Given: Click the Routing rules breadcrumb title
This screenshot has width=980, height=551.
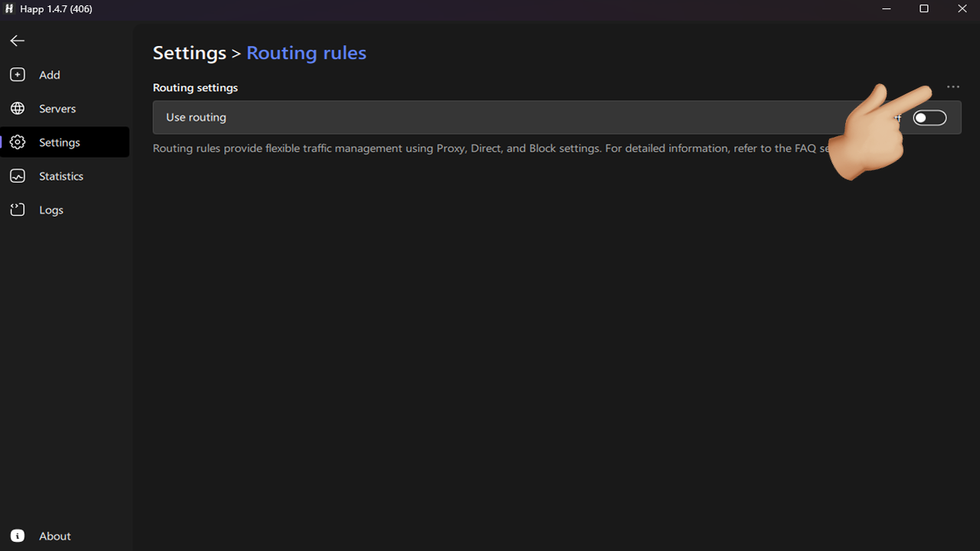Looking at the screenshot, I should [x=306, y=53].
